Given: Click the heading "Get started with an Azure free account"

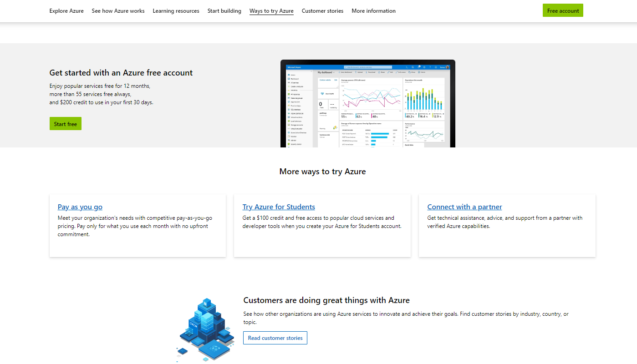Looking at the screenshot, I should (x=121, y=73).
